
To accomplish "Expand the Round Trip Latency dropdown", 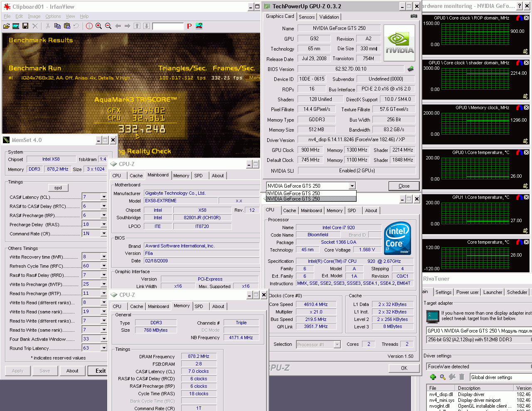I will [104, 348].
